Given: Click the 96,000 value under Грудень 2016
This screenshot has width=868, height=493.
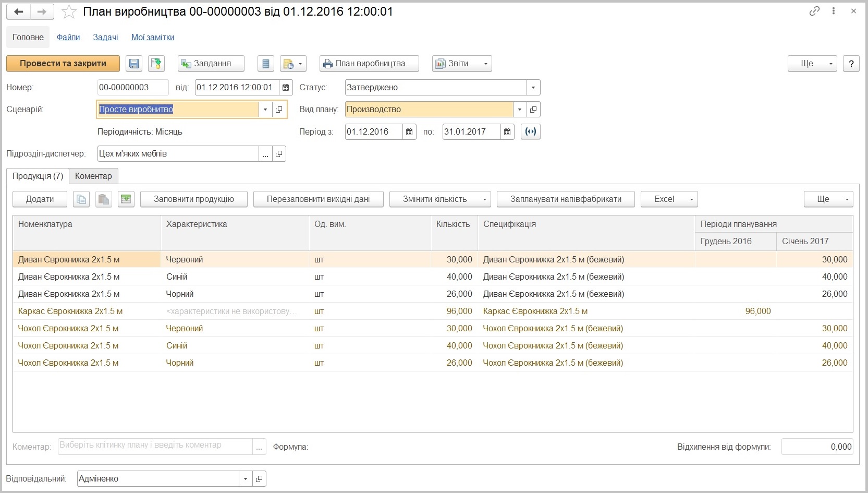Looking at the screenshot, I should 758,311.
